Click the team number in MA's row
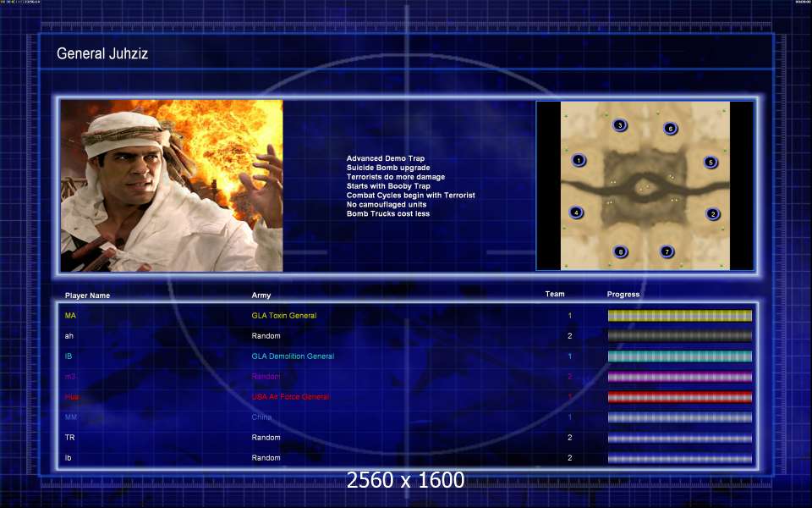 [x=569, y=315]
